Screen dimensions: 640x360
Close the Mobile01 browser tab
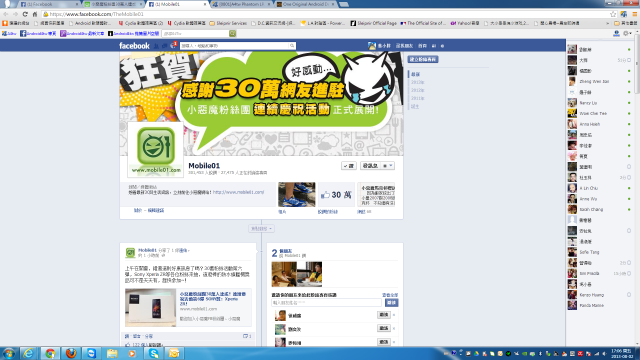point(205,4)
